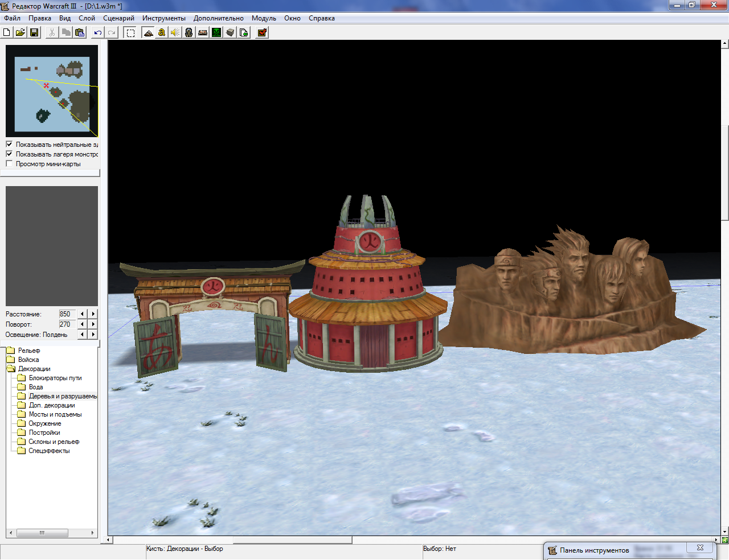Open the Sound editor speaker icon

pos(175,32)
